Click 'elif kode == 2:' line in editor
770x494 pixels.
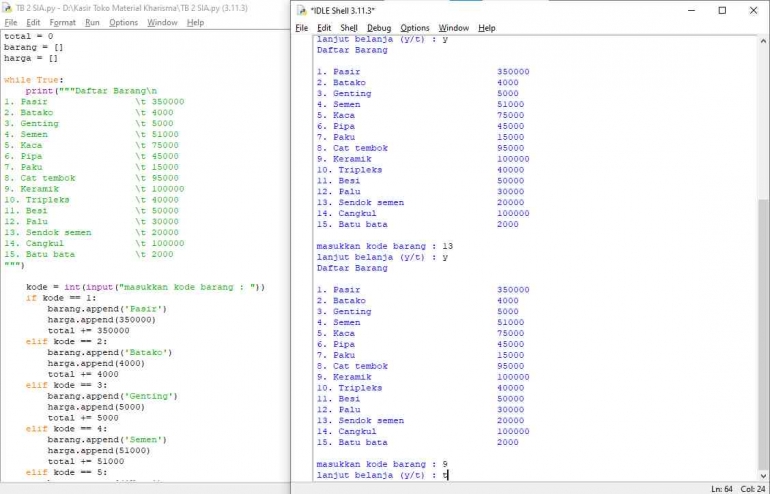pyautogui.click(x=66, y=341)
